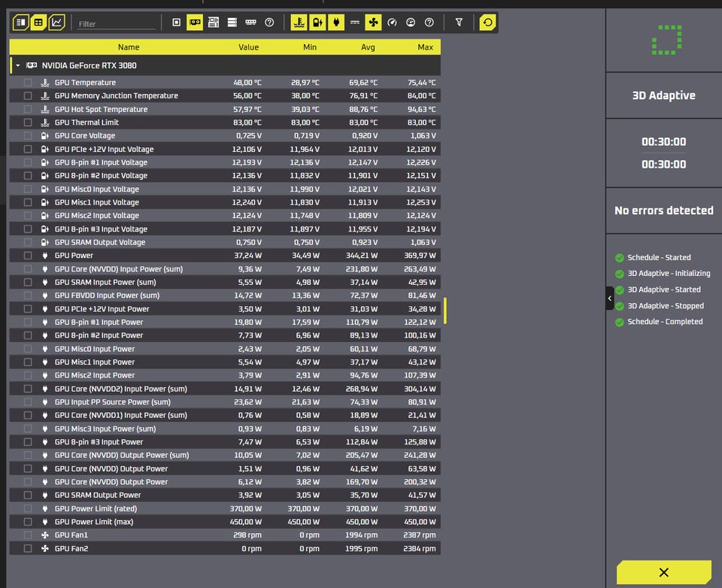Sort by the Name column header

pyautogui.click(x=129, y=47)
